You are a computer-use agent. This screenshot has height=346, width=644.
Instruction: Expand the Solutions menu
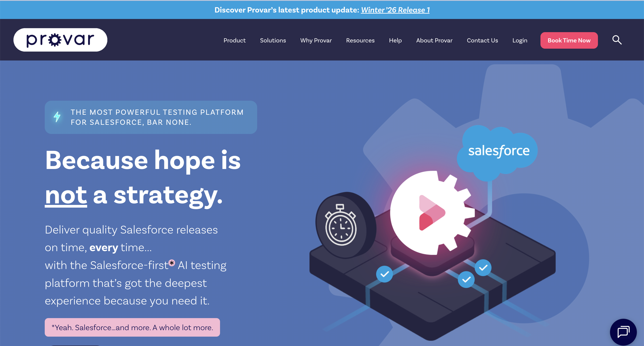click(273, 40)
